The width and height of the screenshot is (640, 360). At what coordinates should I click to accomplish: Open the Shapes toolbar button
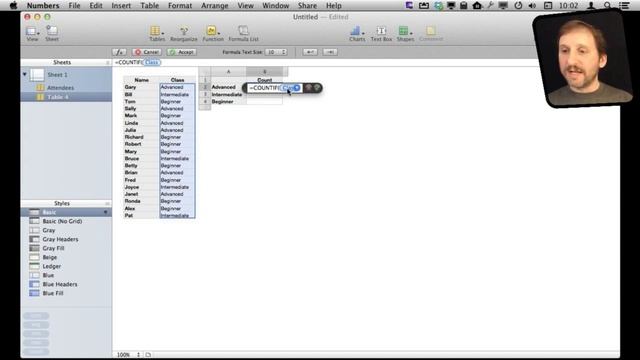(405, 33)
